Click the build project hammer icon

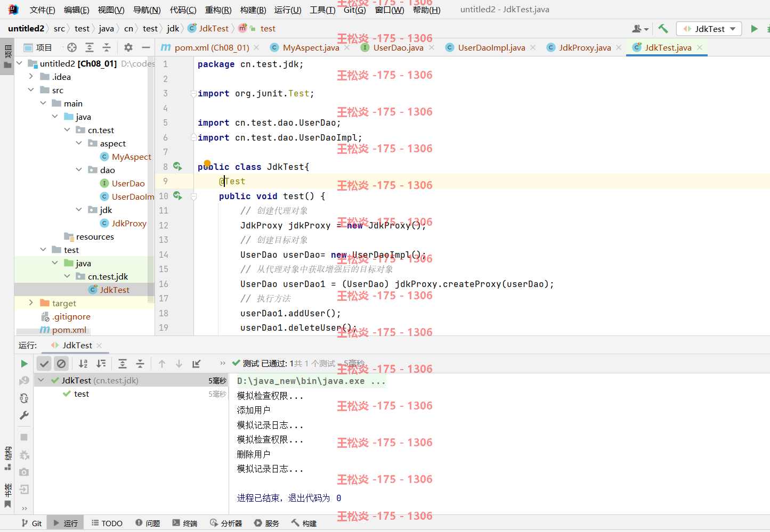pyautogui.click(x=663, y=29)
